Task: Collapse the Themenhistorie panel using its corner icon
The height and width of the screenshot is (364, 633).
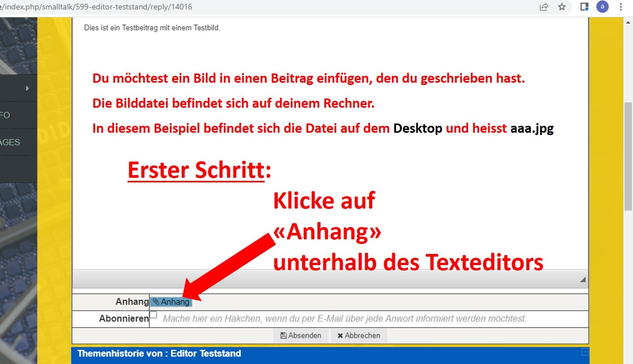Action: 585,352
